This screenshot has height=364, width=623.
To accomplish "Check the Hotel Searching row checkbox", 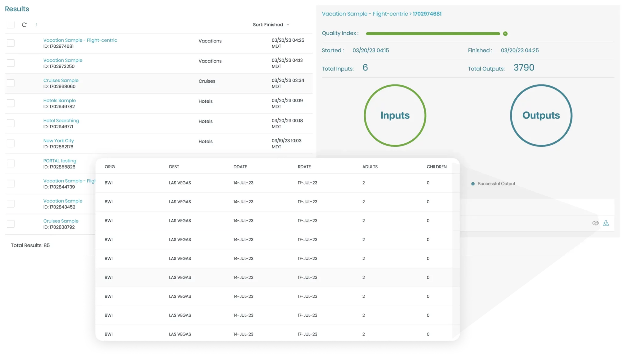I will point(11,123).
